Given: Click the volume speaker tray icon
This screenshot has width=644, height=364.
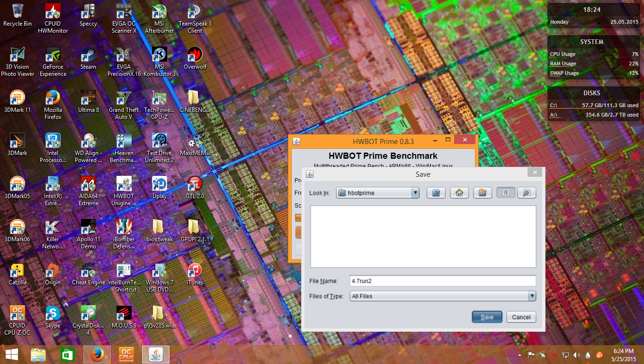Looking at the screenshot, I should (x=576, y=355).
